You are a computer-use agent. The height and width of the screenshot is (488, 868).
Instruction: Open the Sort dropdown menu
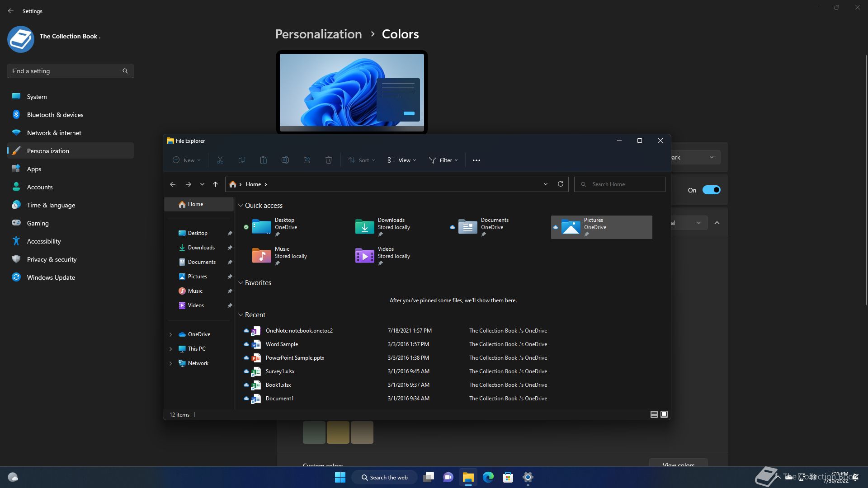click(x=362, y=160)
